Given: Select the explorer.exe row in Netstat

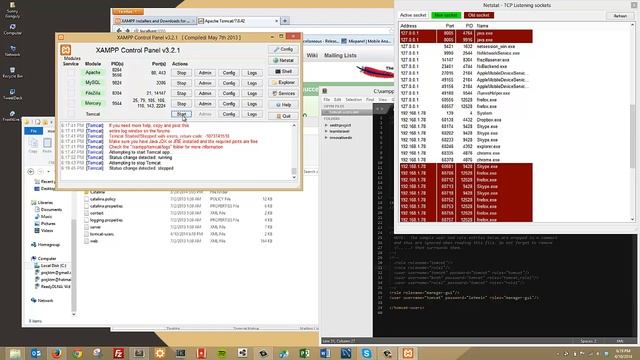Looking at the screenshot, I should 466,147.
